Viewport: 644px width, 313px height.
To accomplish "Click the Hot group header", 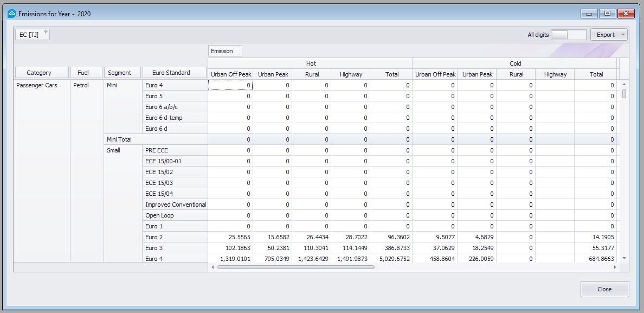I will 311,63.
